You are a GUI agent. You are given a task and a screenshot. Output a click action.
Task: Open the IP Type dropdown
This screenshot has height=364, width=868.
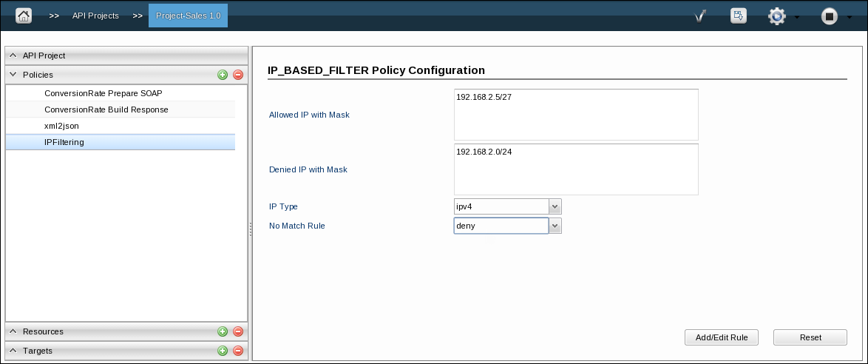coord(555,206)
